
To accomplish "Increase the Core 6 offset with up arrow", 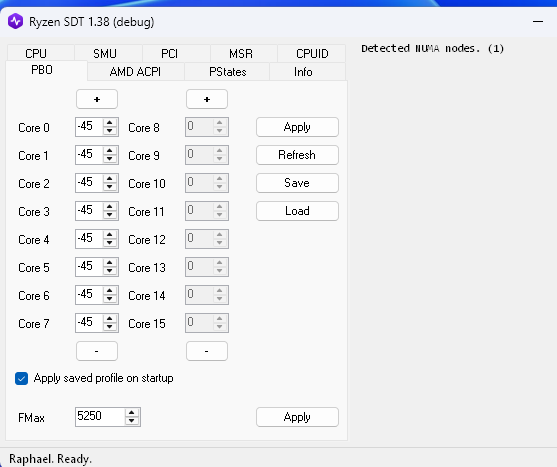I will pyautogui.click(x=110, y=291).
